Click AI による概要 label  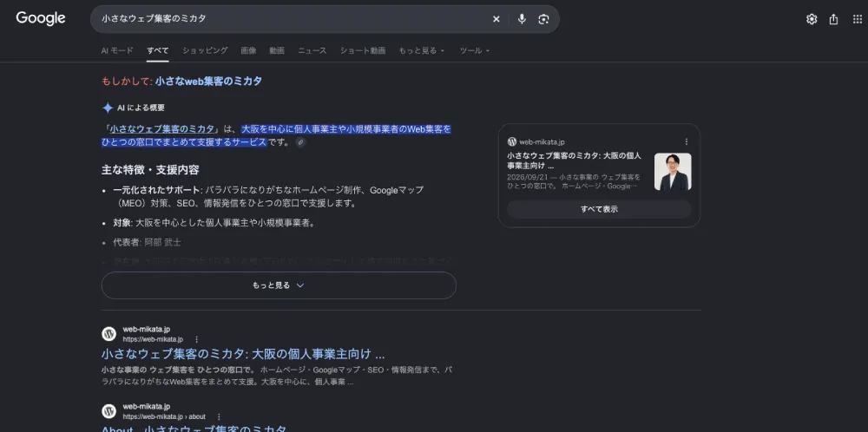tap(141, 108)
